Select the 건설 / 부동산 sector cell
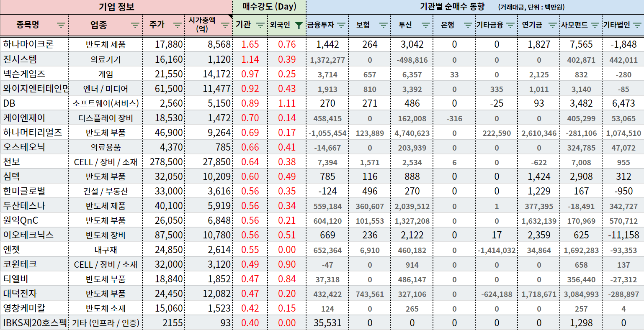644x330 pixels. [106, 191]
